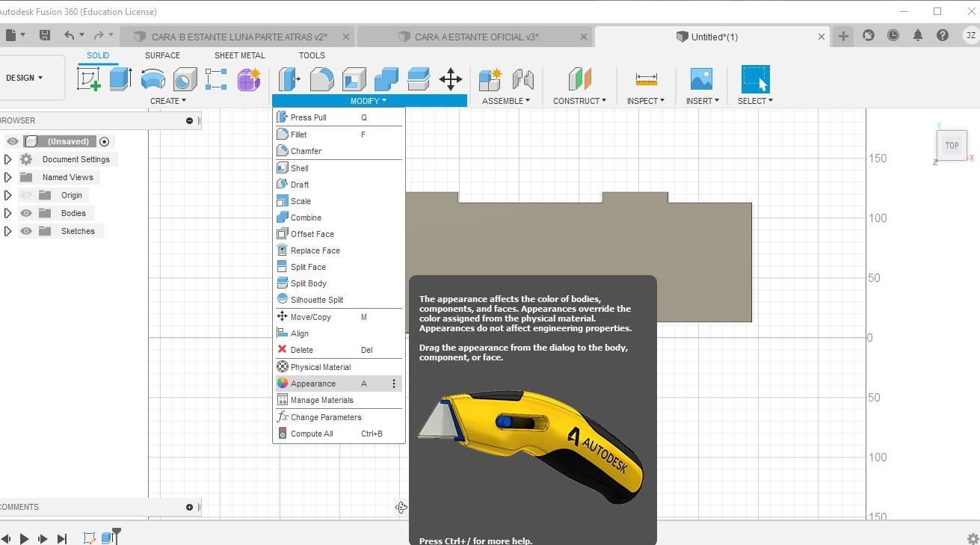Open timeline settings gear icon
980x545 pixels.
(973, 538)
